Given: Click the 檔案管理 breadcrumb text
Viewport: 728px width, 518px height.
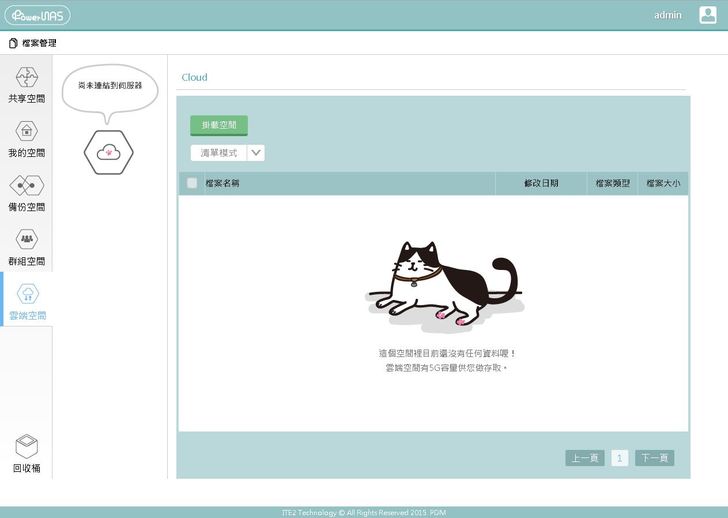Looking at the screenshot, I should 39,43.
